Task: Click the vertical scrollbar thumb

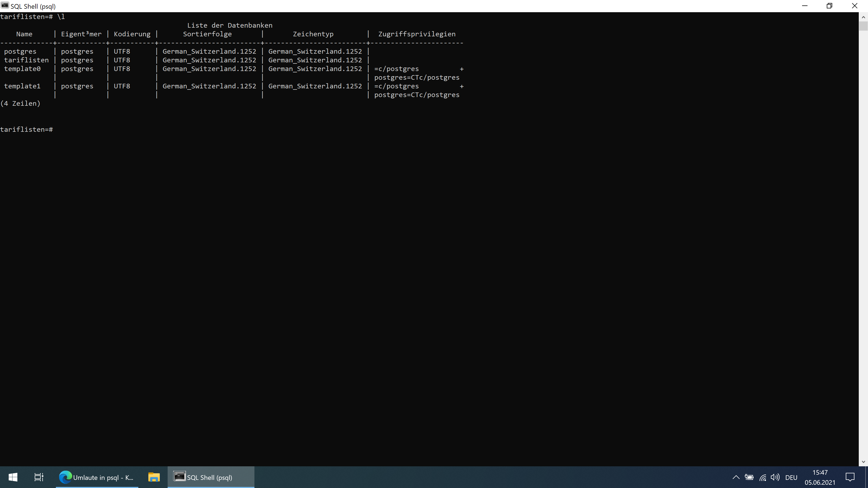Action: click(863, 26)
